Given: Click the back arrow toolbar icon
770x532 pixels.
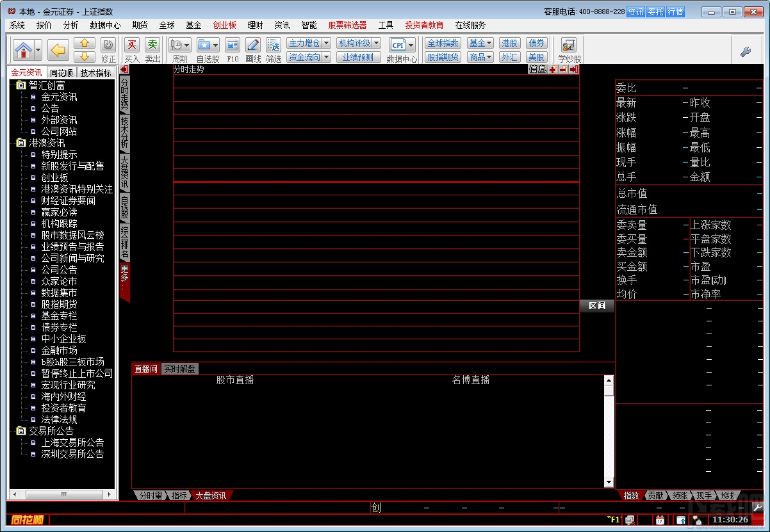Looking at the screenshot, I should (x=58, y=49).
